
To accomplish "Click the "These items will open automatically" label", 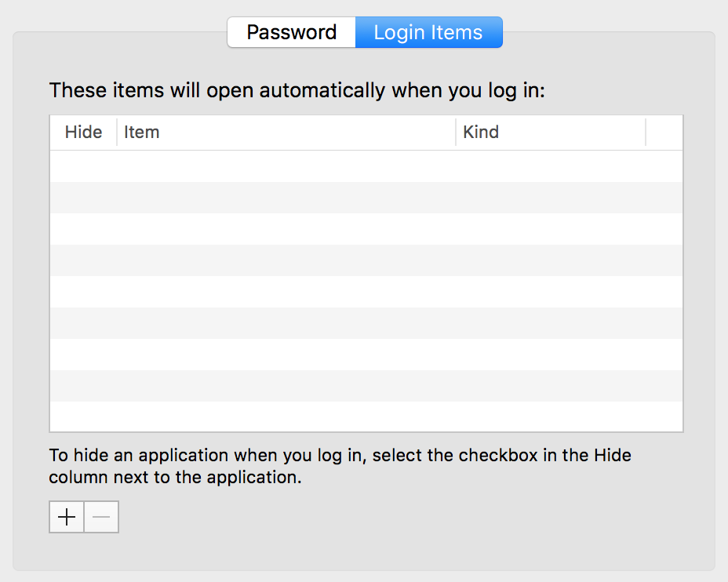I will 297,90.
